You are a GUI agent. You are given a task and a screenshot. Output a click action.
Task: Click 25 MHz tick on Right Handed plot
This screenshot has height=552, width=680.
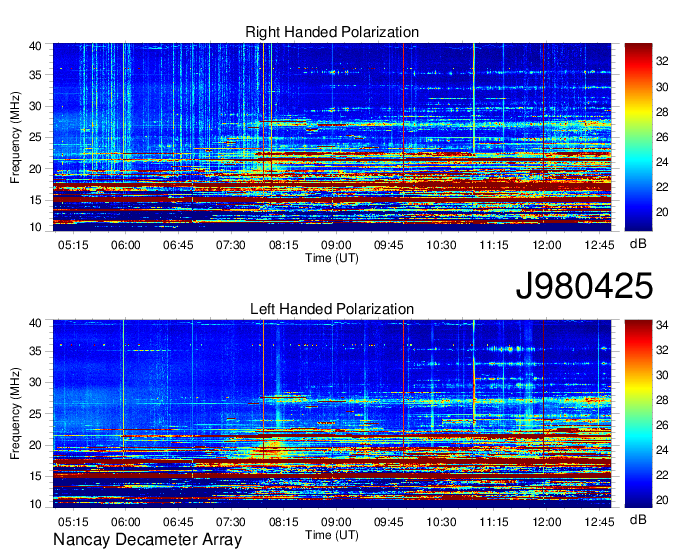pos(35,137)
